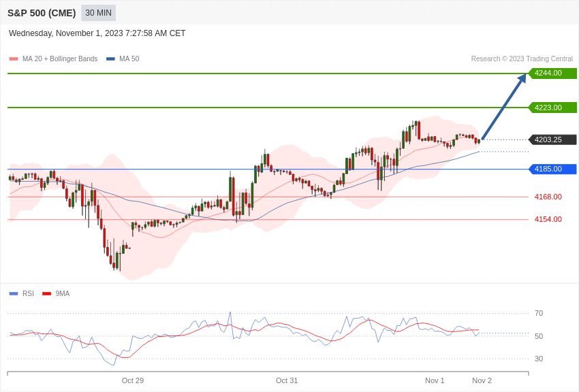Click the date line 'Wednesday, November 1, 2023'
The height and width of the screenshot is (392, 579).
[97, 33]
